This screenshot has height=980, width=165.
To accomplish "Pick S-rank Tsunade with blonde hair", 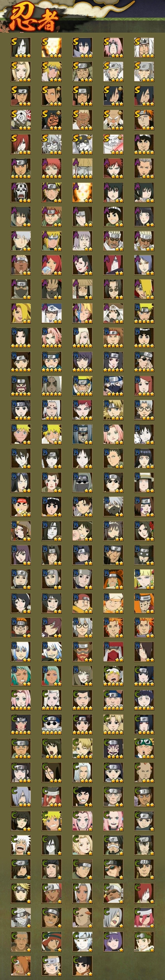I will pyautogui.click(x=20, y=72).
